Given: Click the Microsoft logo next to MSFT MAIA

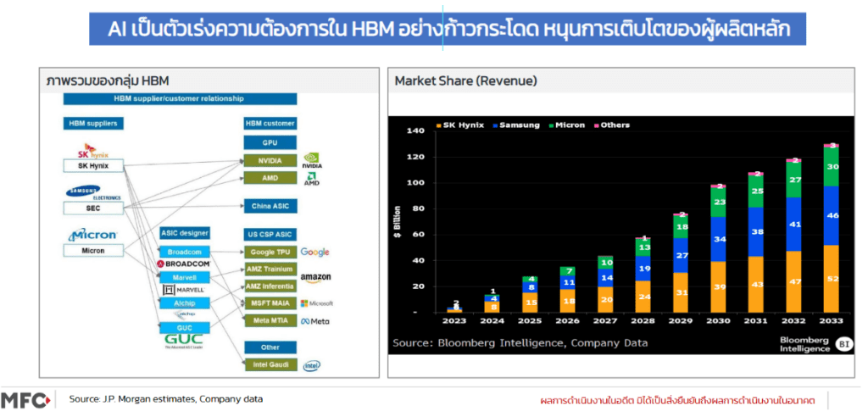Looking at the screenshot, I should (x=315, y=303).
